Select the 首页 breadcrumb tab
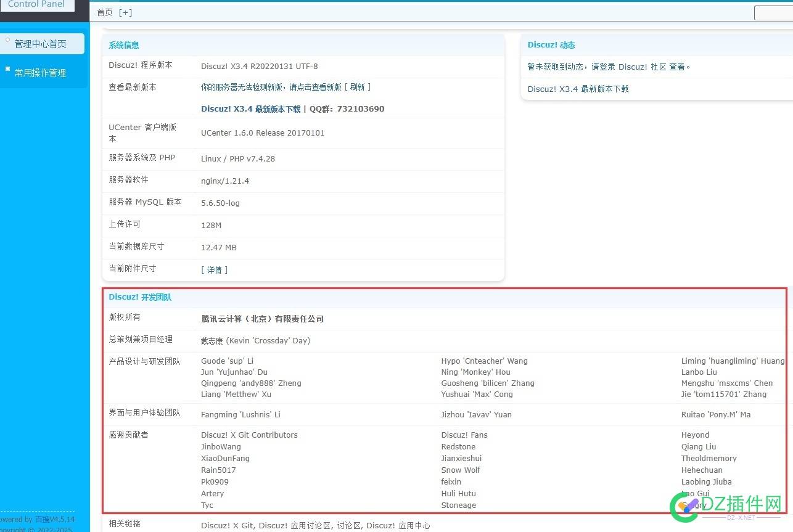The image size is (793, 532). [x=105, y=12]
